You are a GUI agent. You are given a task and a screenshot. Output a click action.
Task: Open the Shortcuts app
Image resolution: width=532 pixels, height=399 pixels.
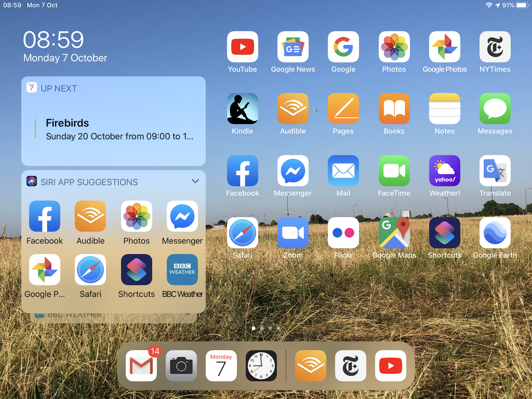[x=445, y=233]
